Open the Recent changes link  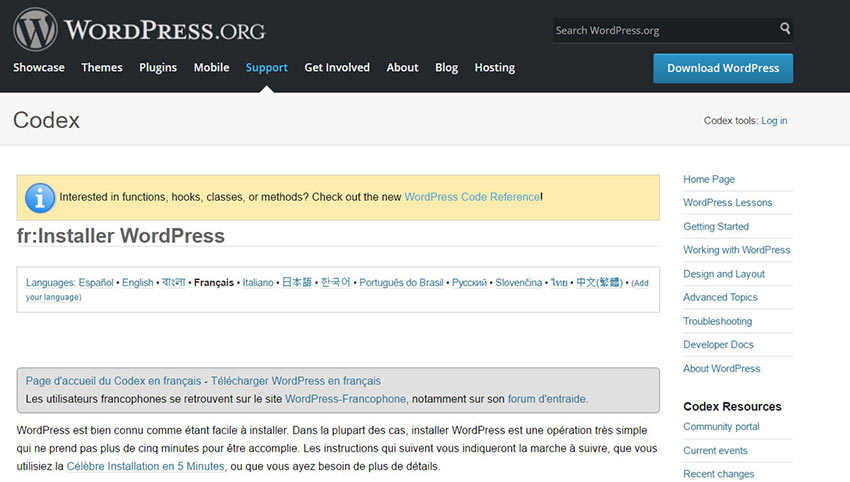[718, 474]
